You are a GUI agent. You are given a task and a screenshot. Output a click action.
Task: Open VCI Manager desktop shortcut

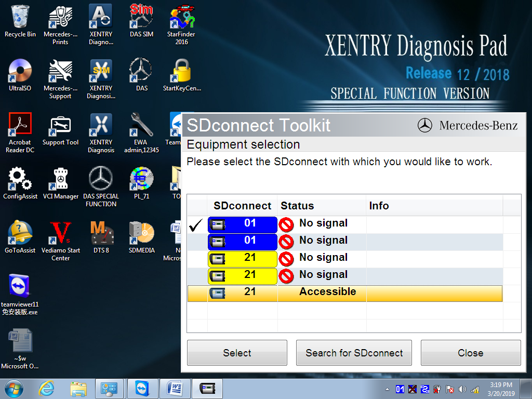click(x=60, y=183)
